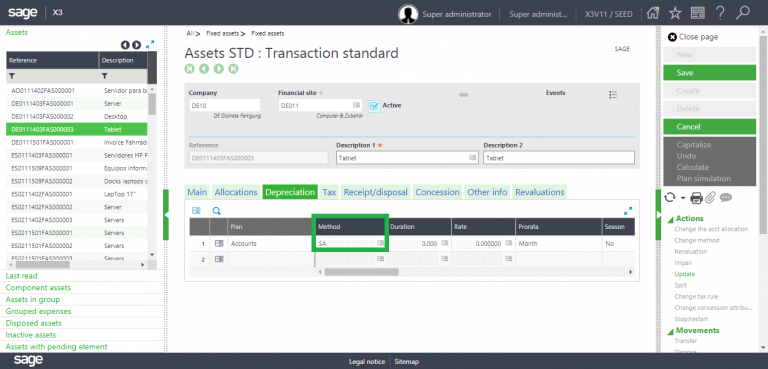Click the Assets list vertical scrollbar

(x=152, y=103)
